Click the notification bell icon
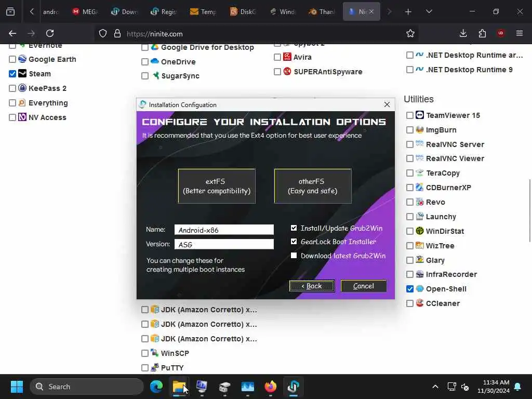Image resolution: width=532 pixels, height=399 pixels. click(x=518, y=387)
